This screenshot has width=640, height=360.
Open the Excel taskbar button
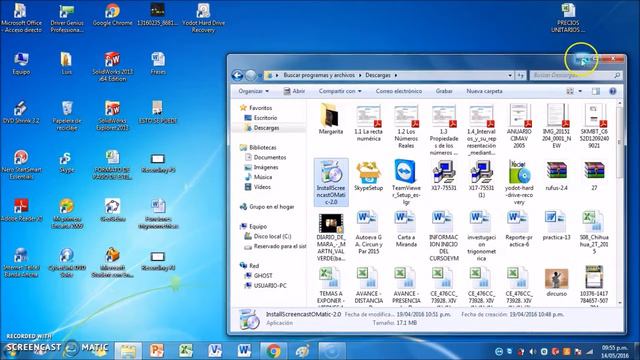pos(186,351)
